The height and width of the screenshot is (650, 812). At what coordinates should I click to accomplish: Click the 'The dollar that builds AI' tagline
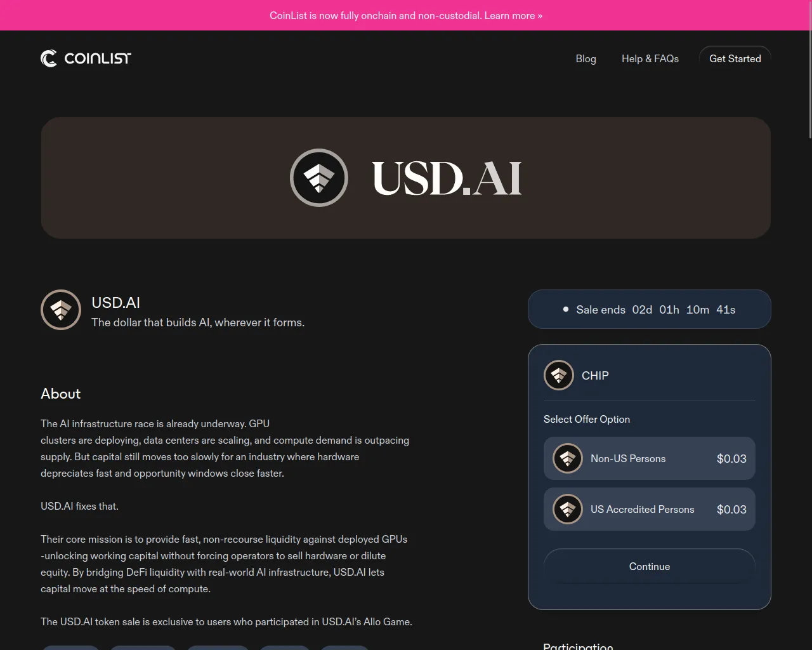tap(198, 322)
